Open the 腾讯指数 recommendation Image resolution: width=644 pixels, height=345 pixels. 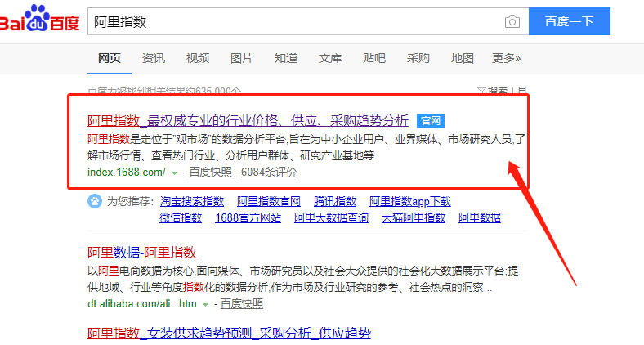tap(335, 201)
